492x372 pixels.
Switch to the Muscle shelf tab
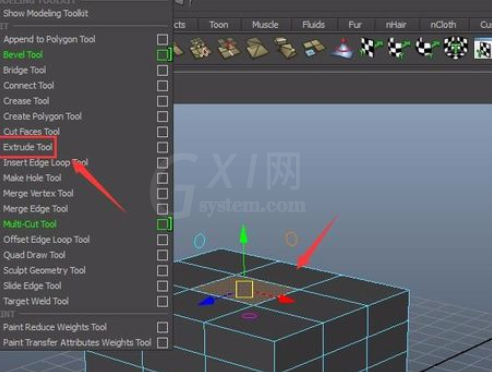click(x=265, y=25)
